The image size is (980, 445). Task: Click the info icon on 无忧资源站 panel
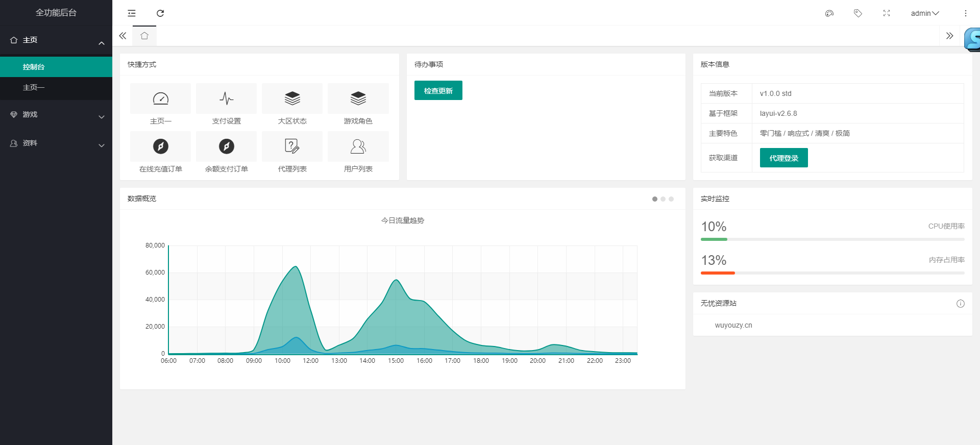960,304
